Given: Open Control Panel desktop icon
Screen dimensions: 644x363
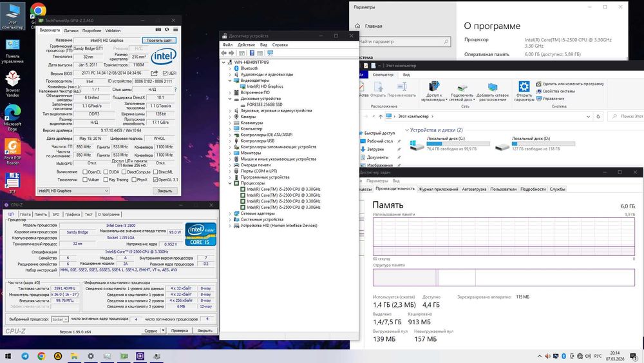Looking at the screenshot, I should 12,51.
